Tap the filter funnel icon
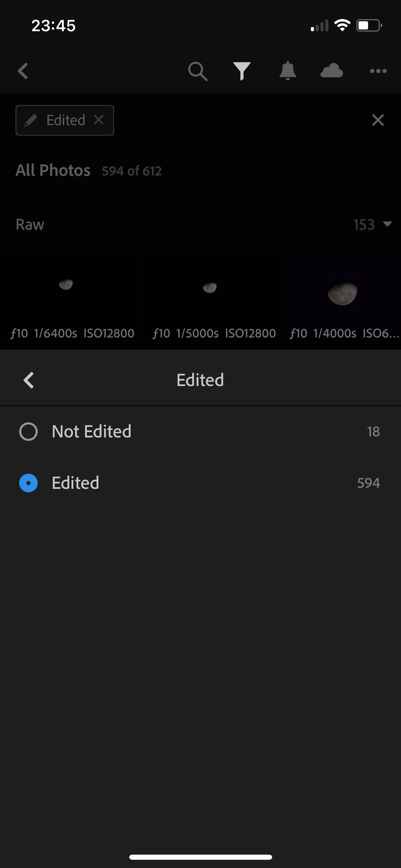This screenshot has height=868, width=401. point(242,71)
